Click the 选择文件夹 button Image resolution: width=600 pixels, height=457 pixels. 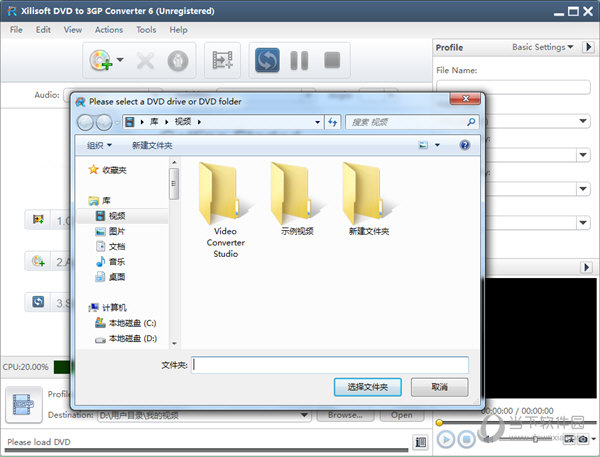click(x=367, y=387)
